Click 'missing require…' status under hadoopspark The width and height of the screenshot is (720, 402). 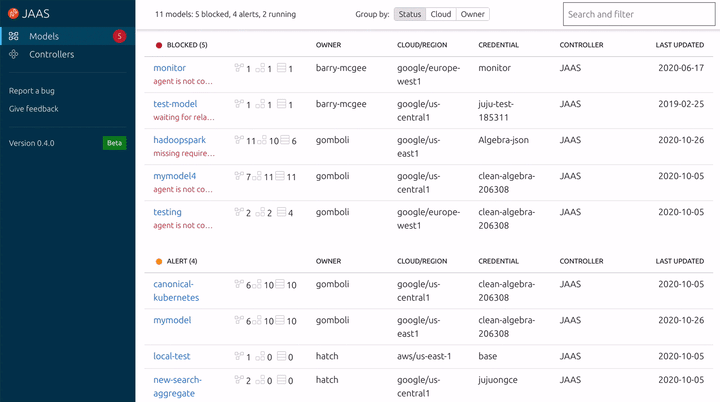184,153
